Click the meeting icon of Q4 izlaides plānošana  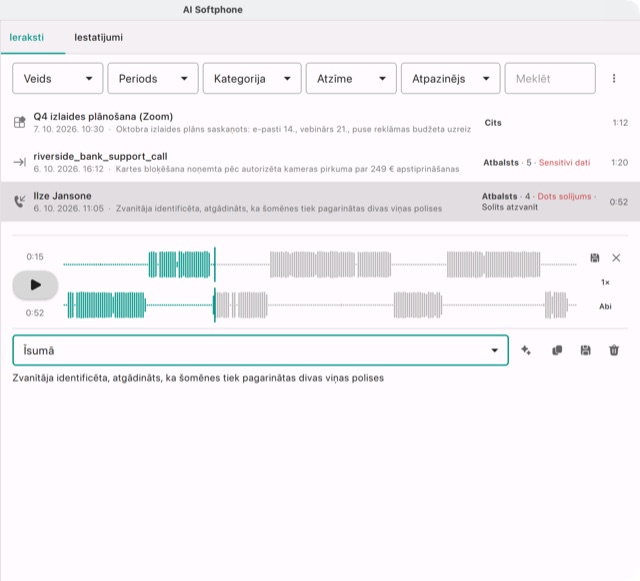(20, 122)
